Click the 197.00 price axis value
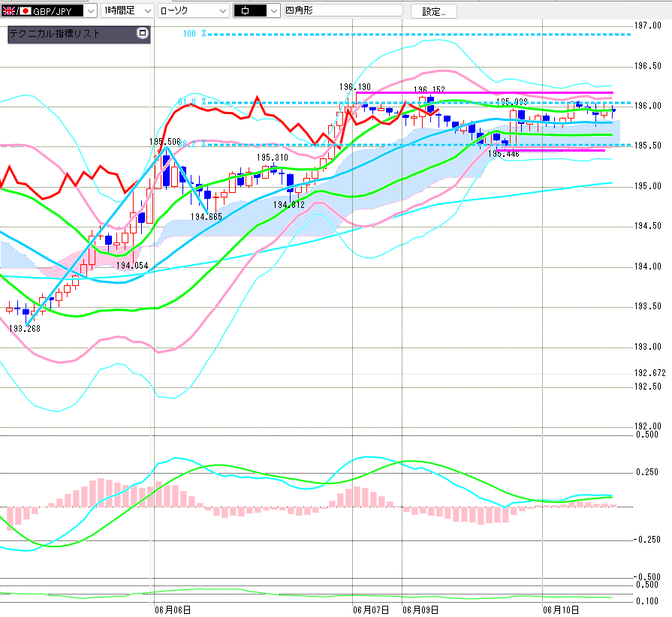Image resolution: width=672 pixels, height=617 pixels. pyautogui.click(x=648, y=26)
